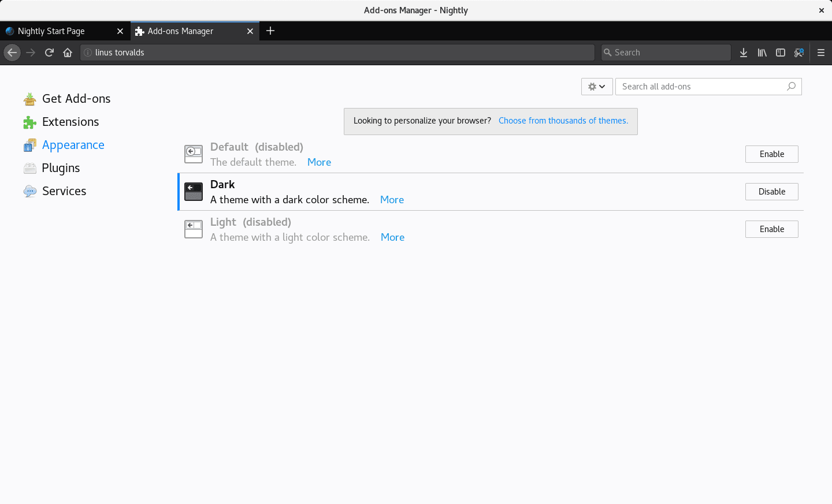832x504 pixels.
Task: Click "The default theme." description text
Action: click(253, 162)
